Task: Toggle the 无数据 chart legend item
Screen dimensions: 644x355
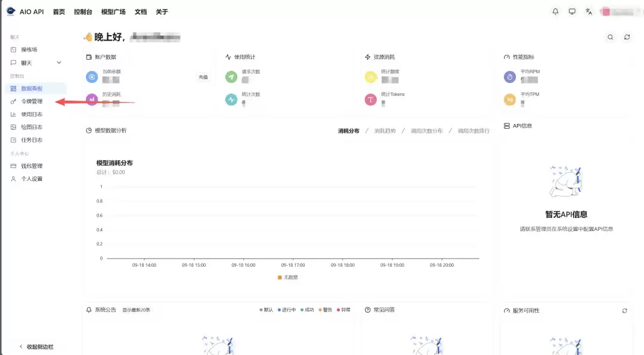Action: point(288,278)
